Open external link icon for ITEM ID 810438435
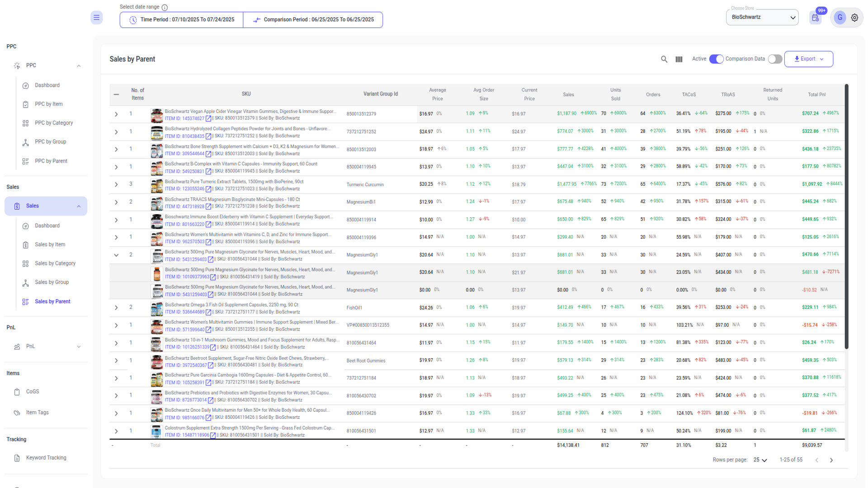The height and width of the screenshot is (488, 868). [208, 136]
